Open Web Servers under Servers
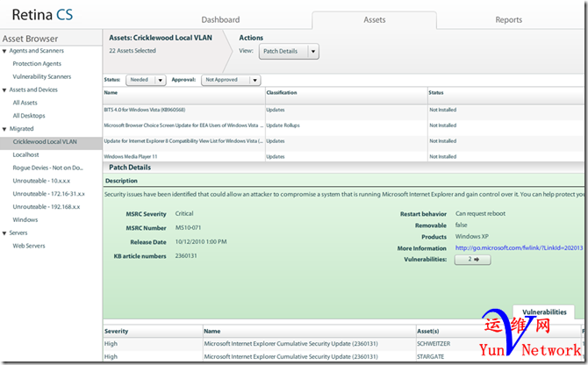The width and height of the screenshot is (588, 365). 29,246
